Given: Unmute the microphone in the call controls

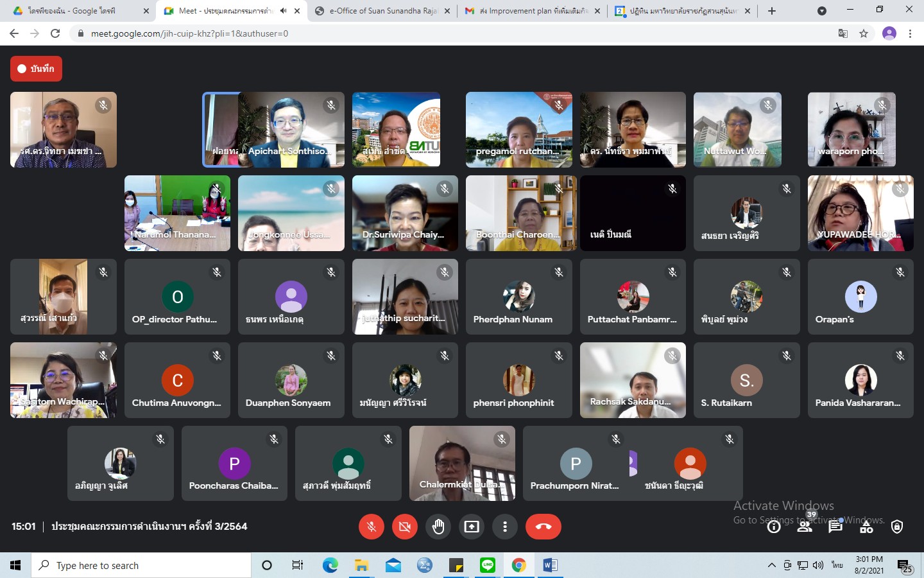Looking at the screenshot, I should [x=371, y=527].
